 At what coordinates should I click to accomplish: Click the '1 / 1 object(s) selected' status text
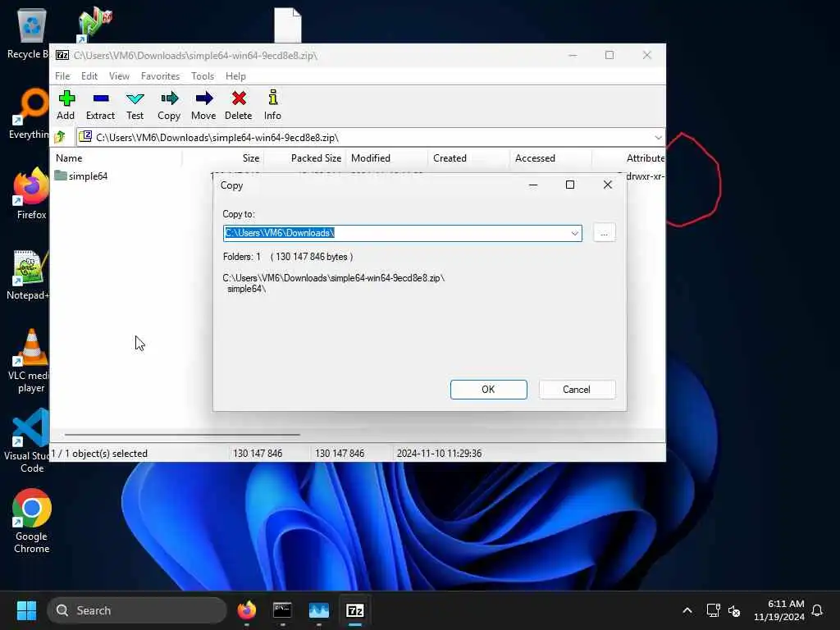[x=99, y=453]
